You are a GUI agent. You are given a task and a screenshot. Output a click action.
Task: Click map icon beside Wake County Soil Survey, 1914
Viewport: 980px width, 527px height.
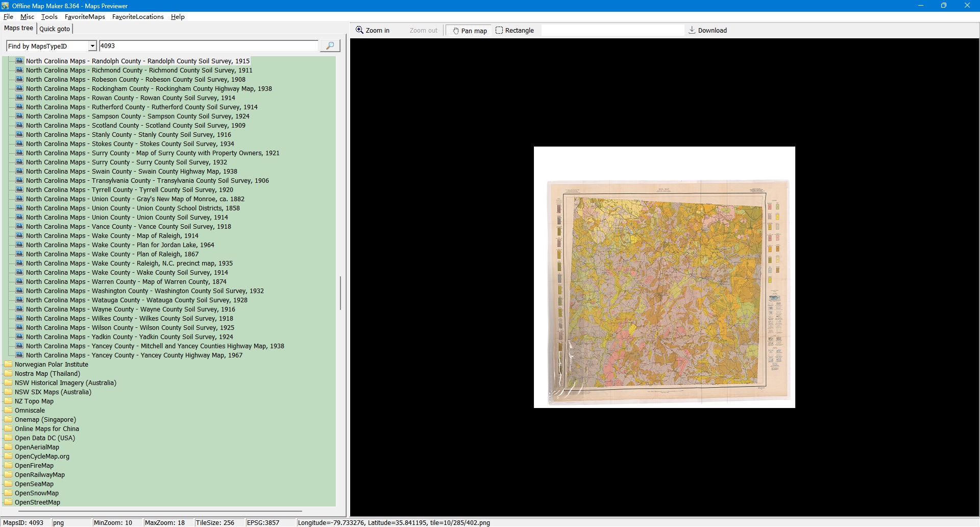coord(20,272)
